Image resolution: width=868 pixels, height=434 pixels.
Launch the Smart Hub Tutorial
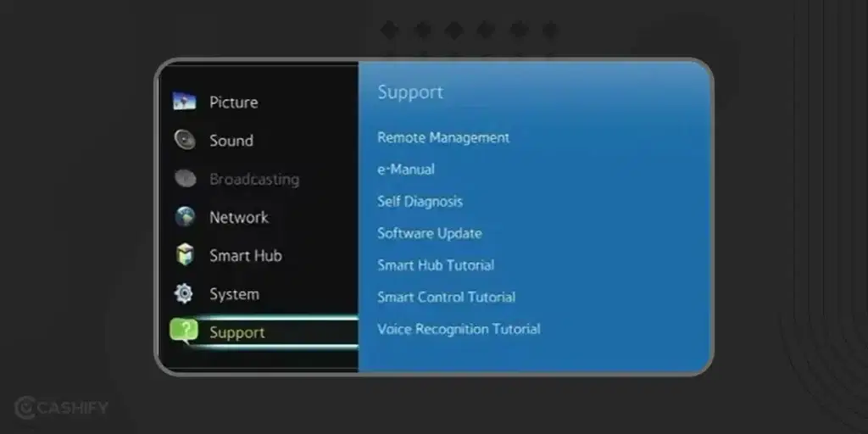pos(436,265)
